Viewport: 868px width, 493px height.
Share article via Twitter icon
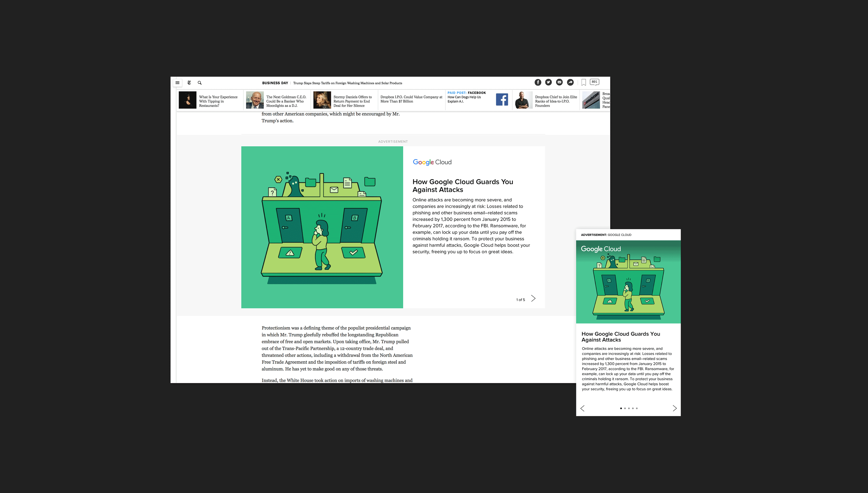(x=548, y=82)
